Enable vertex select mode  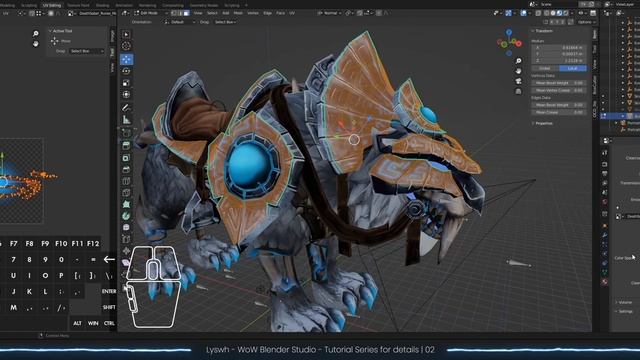(x=174, y=13)
